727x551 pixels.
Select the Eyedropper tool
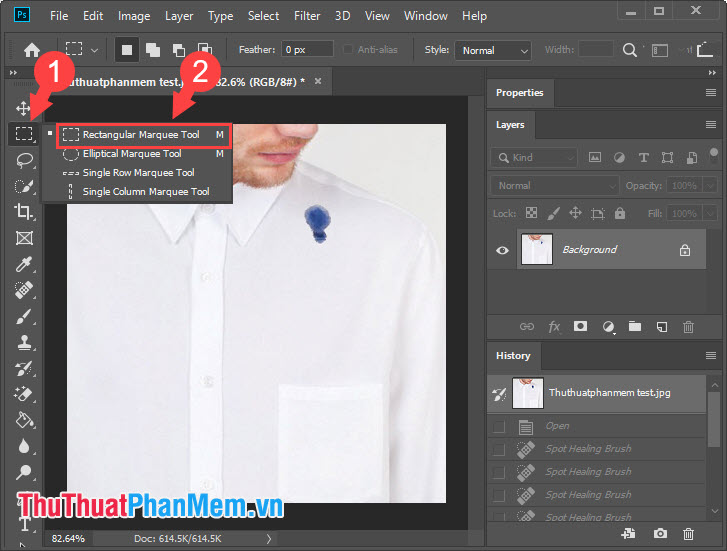(x=24, y=264)
